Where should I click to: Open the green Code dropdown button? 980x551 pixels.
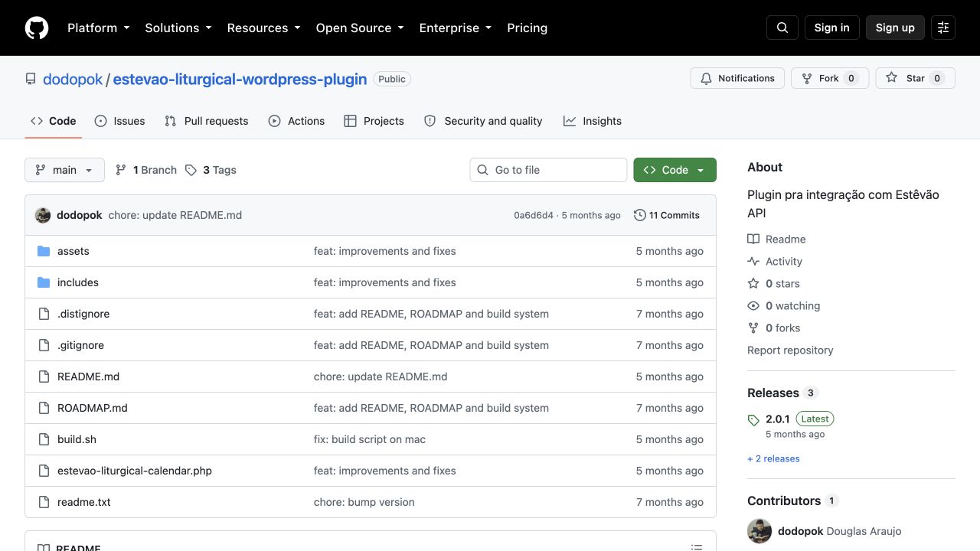675,170
